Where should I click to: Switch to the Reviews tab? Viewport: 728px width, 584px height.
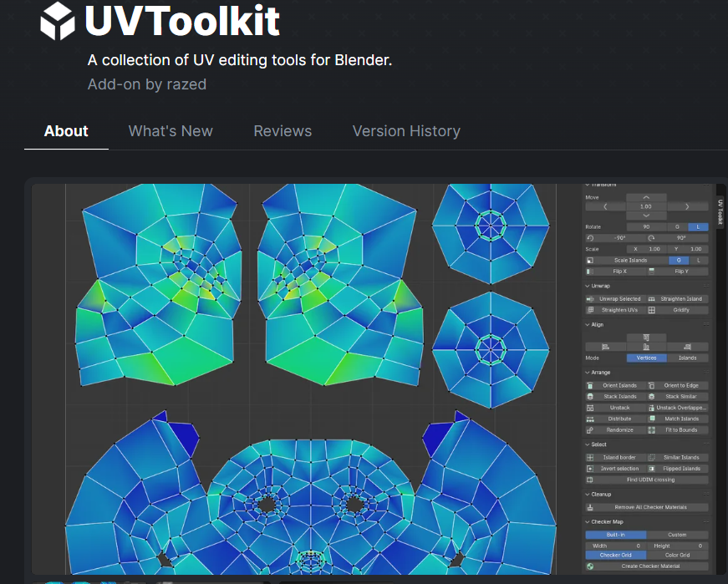[x=283, y=131]
